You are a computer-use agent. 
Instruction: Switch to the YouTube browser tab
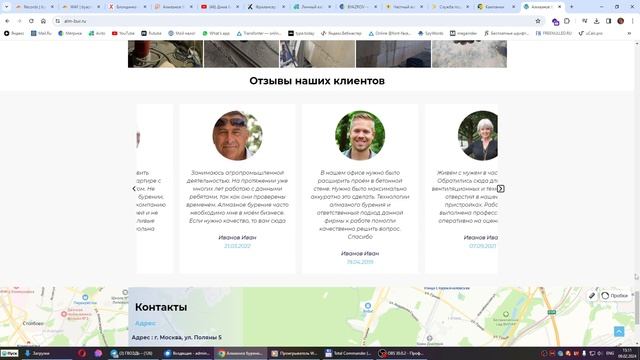[x=220, y=7]
